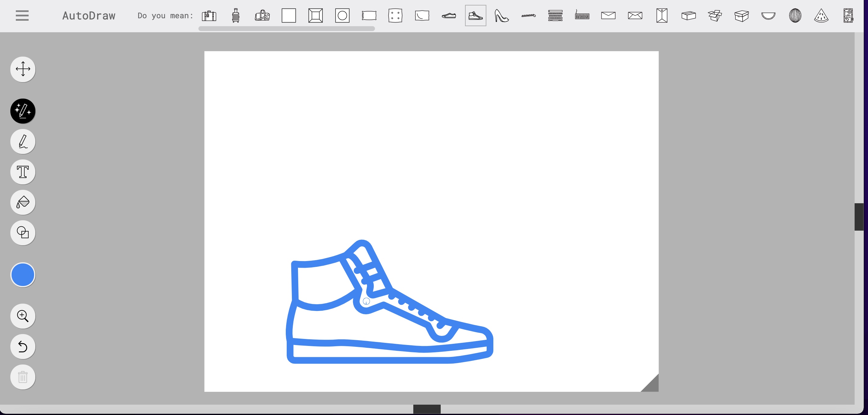
Task: Select the envelope suggestion
Action: (x=608, y=16)
